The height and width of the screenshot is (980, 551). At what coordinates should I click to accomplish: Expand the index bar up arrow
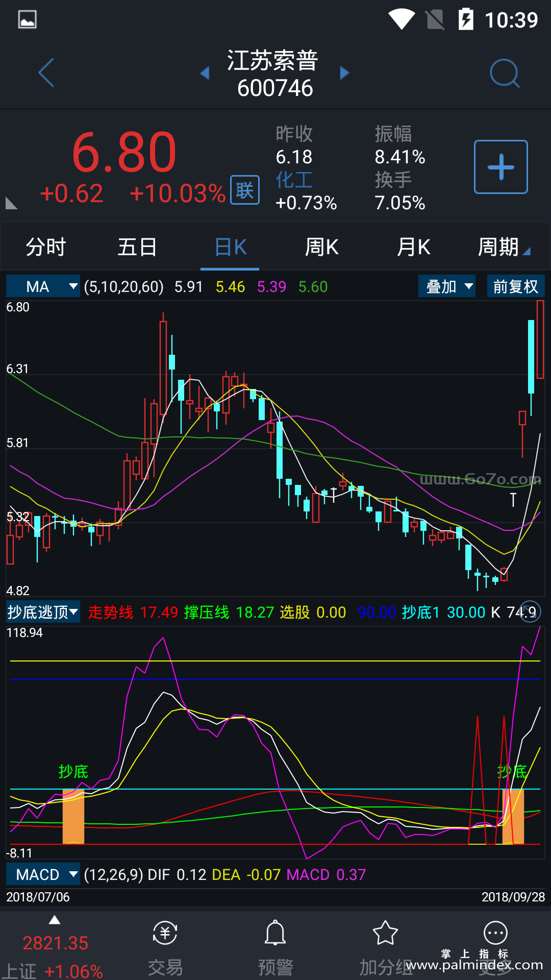coord(55,920)
